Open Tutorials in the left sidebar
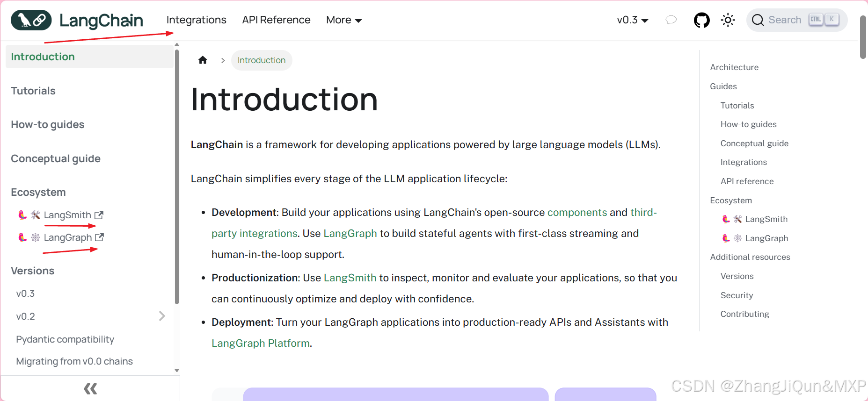Viewport: 868px width, 401px height. click(33, 91)
